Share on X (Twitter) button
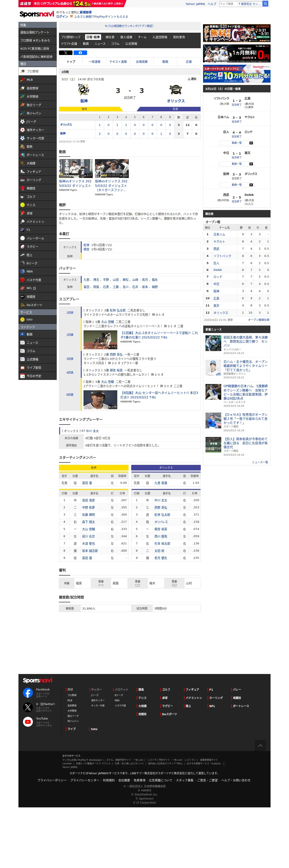Image resolution: width=289 pixels, height=868 pixels. [x=65, y=53]
